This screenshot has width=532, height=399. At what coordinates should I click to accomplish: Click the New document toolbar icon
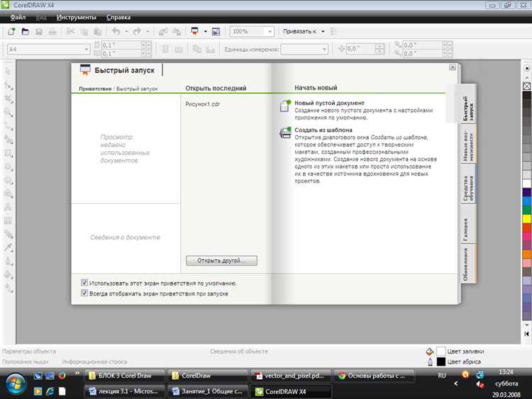coord(11,31)
